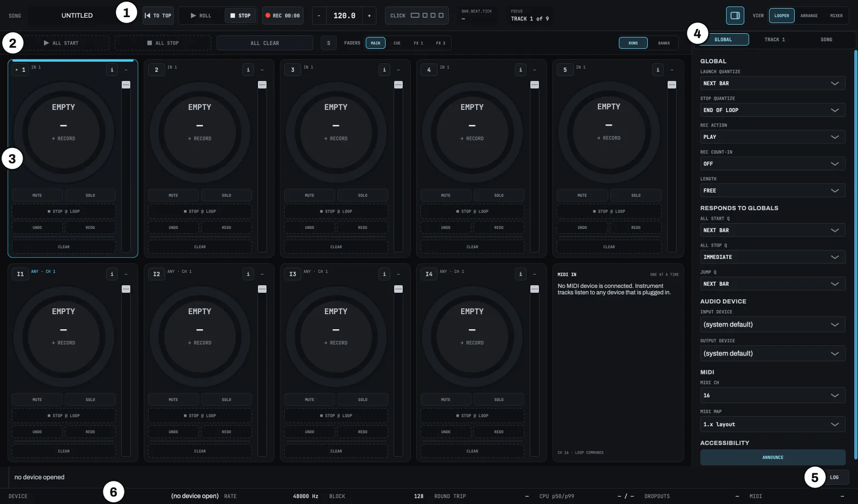Jump to top of song

click(158, 16)
